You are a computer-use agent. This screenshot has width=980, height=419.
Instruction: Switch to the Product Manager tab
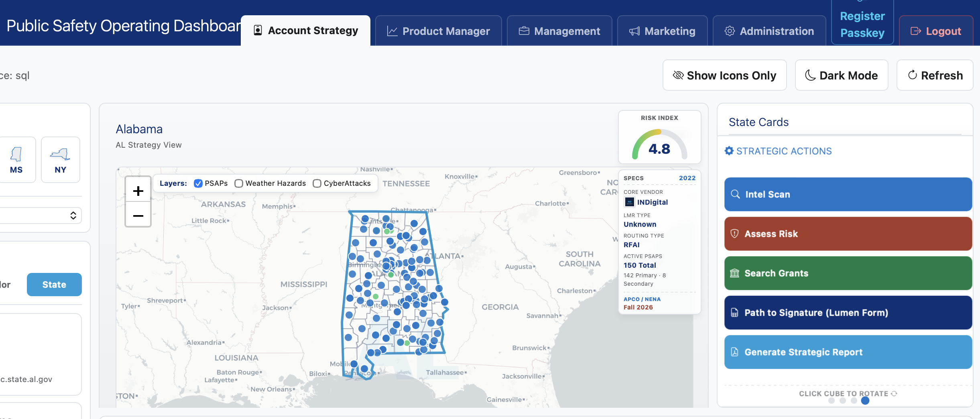pos(438,31)
